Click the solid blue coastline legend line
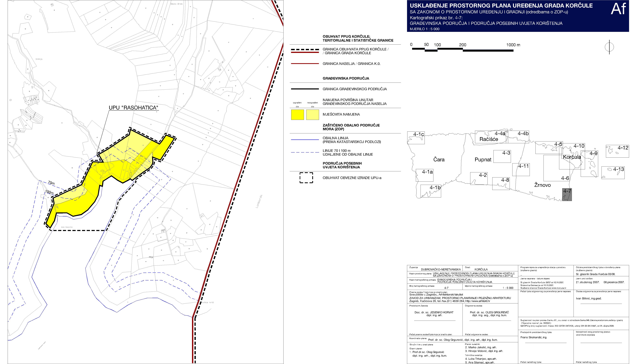Viewport: 637px width, 364px height. (305, 140)
